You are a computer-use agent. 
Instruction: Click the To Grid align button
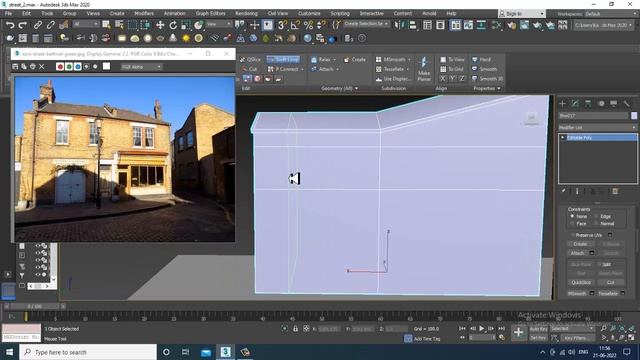(x=452, y=69)
